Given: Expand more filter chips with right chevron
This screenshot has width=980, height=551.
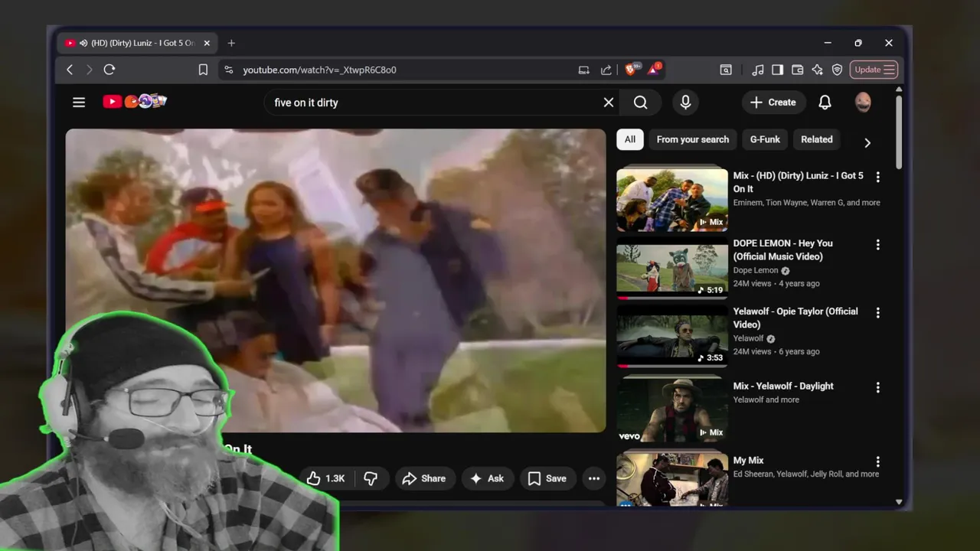Looking at the screenshot, I should [x=867, y=143].
